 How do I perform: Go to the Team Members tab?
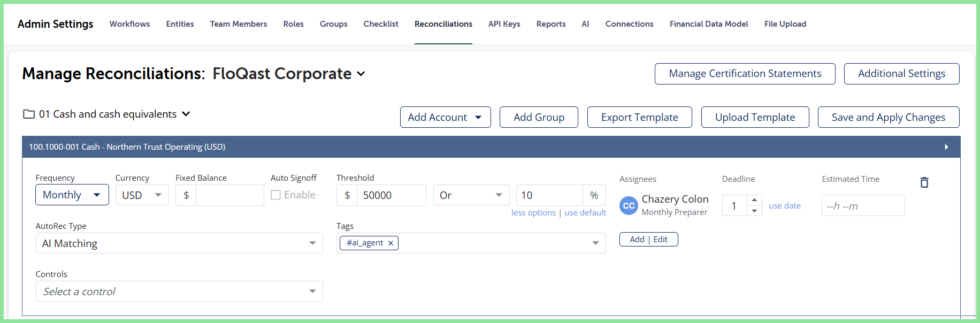(x=239, y=24)
